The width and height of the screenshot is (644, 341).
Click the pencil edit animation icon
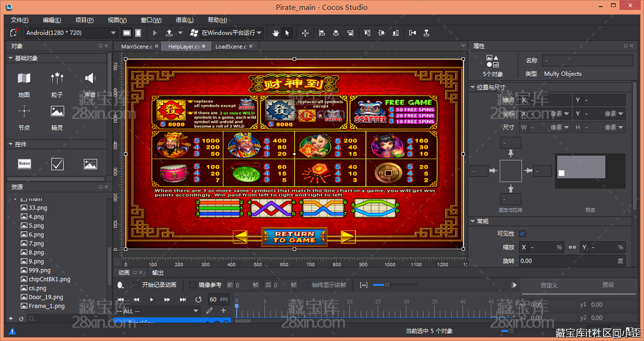[210, 311]
